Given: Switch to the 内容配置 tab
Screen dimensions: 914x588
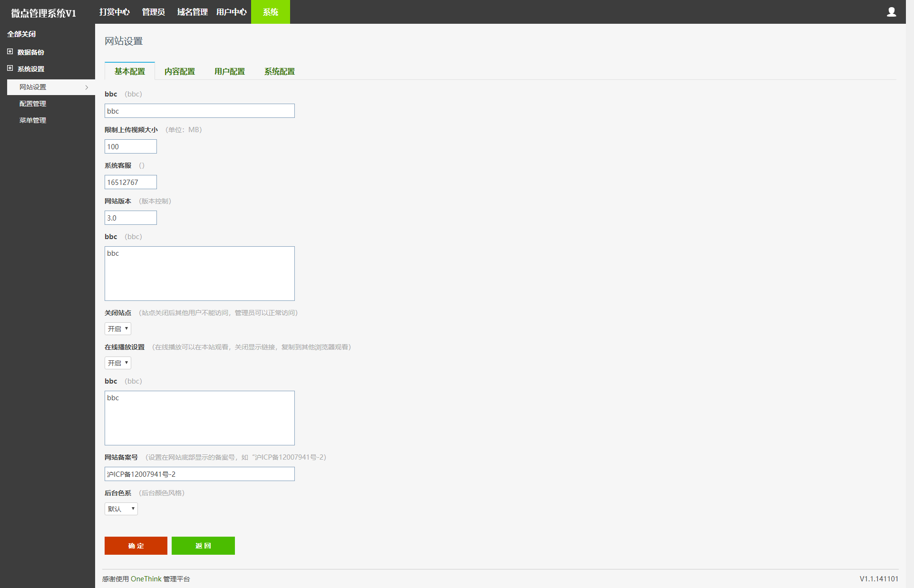Looking at the screenshot, I should tap(180, 71).
